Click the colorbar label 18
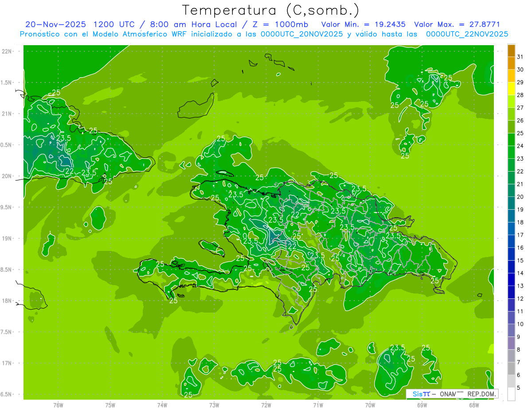This screenshot has height=411, width=532. (x=520, y=222)
